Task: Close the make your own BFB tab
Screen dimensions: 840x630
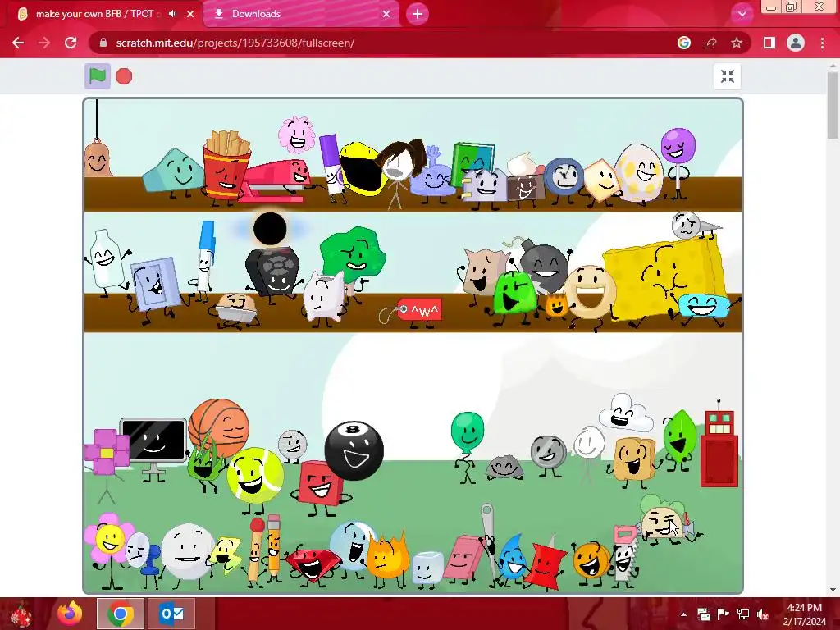Action: pos(190,14)
